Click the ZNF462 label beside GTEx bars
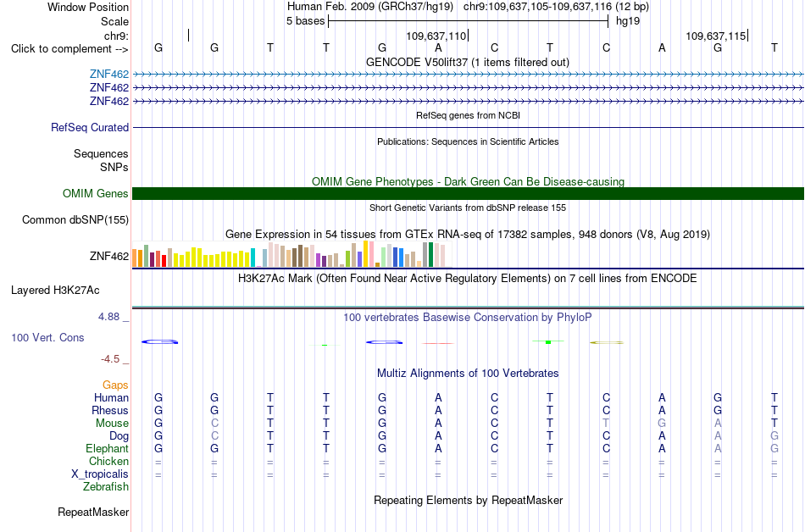805x532 pixels. pyautogui.click(x=109, y=256)
